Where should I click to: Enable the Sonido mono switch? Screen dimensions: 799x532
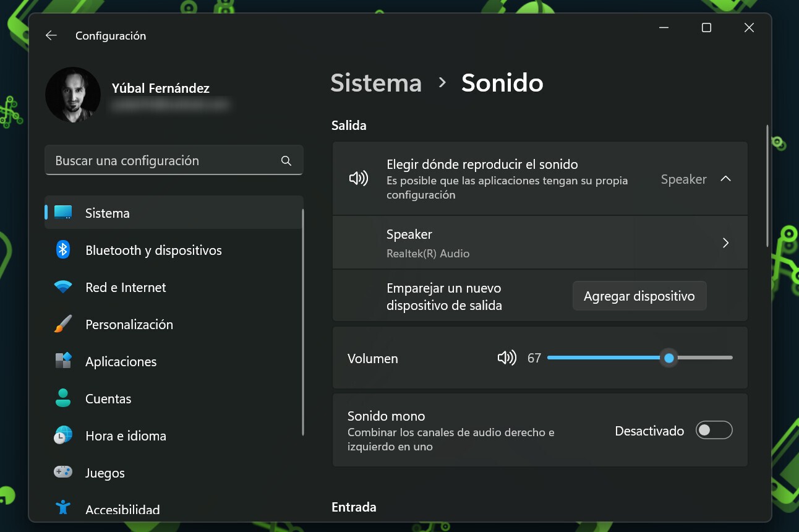(x=714, y=430)
